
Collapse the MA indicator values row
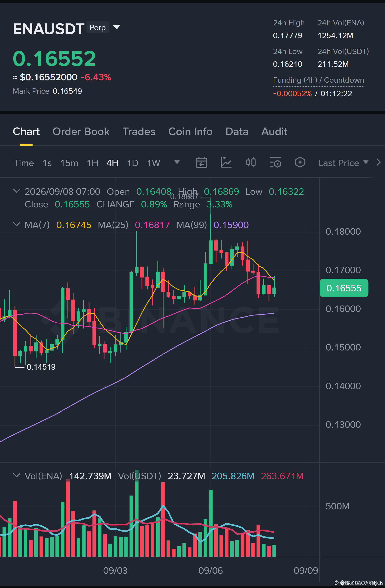tap(16, 224)
